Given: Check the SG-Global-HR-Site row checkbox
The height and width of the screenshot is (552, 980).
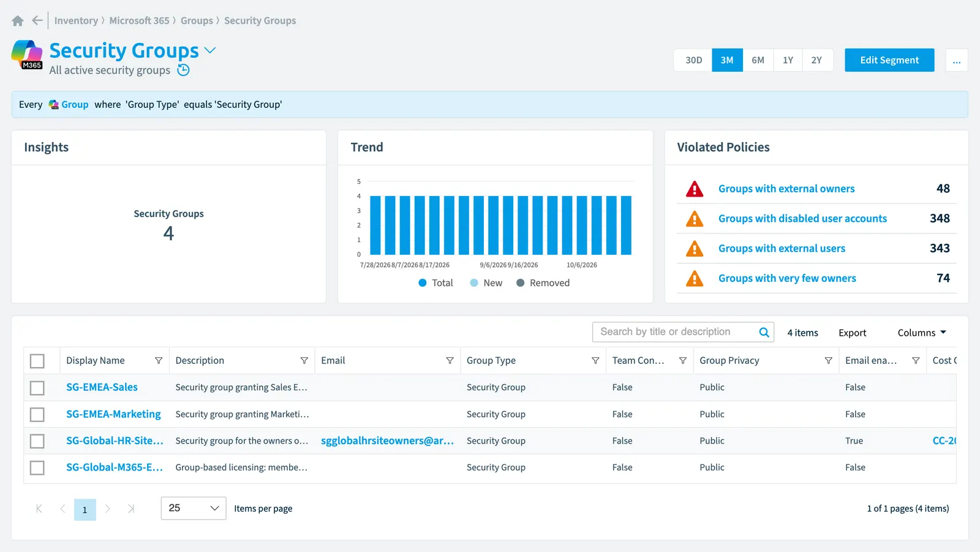Looking at the screenshot, I should (37, 441).
